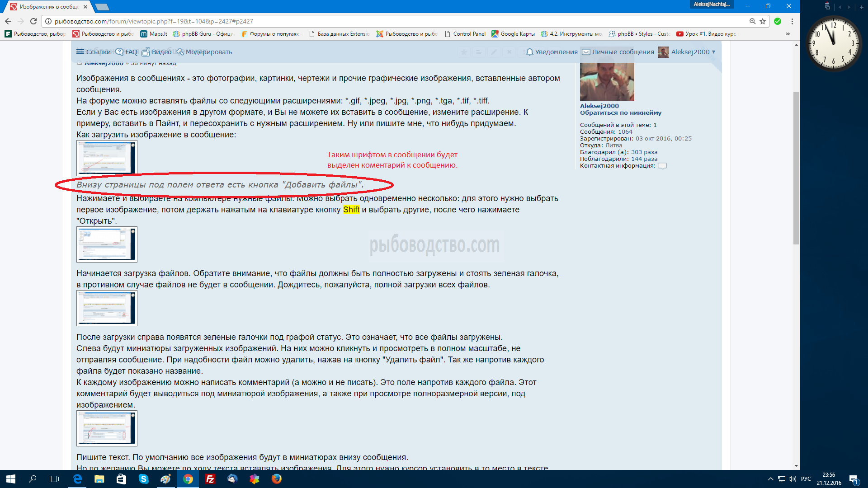Click the Aleksej2000 profile name beside the post
868x488 pixels.
599,106
